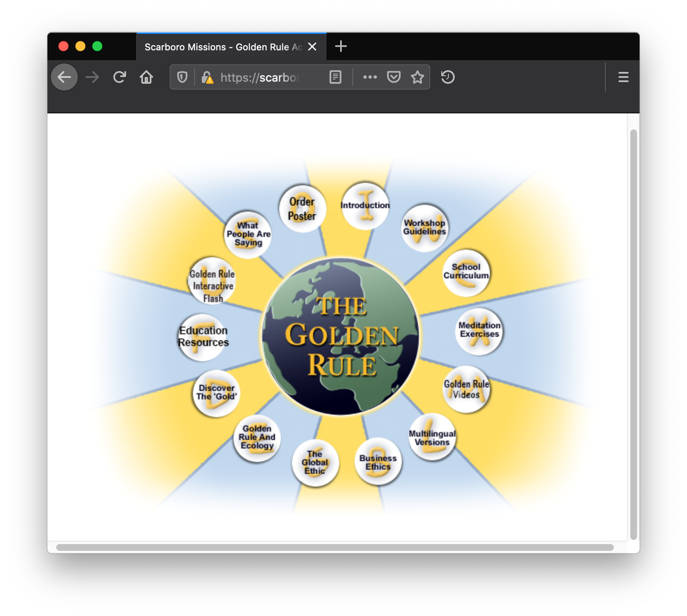Open the Workshop Guidelines circle

click(424, 228)
